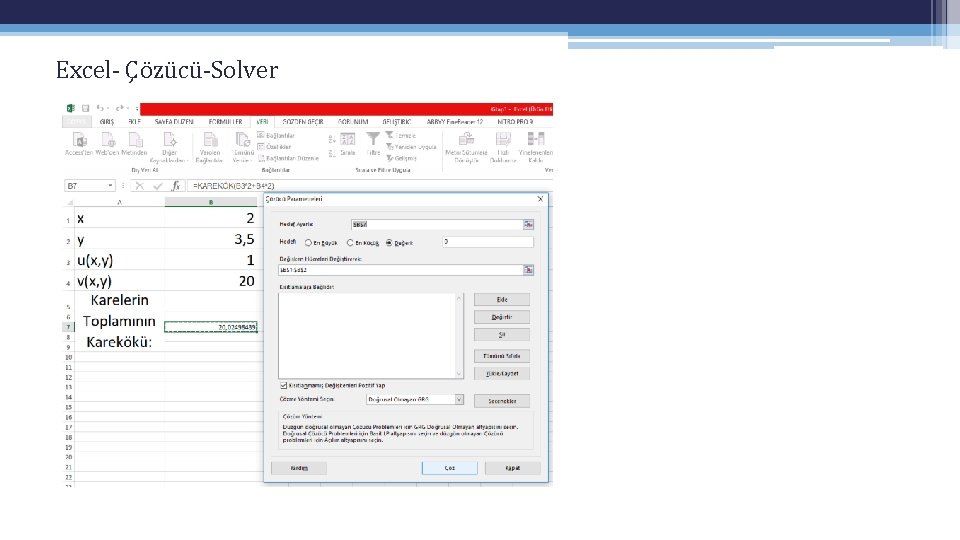Click the Değiştir button in Solver dialog
This screenshot has height=540, width=960.
click(502, 317)
